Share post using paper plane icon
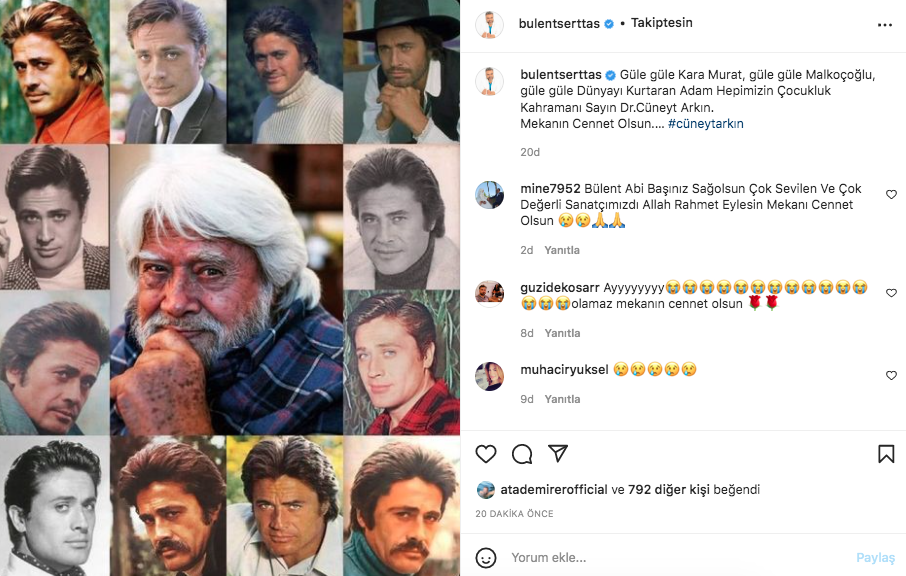Image resolution: width=906 pixels, height=576 pixels. (x=558, y=454)
